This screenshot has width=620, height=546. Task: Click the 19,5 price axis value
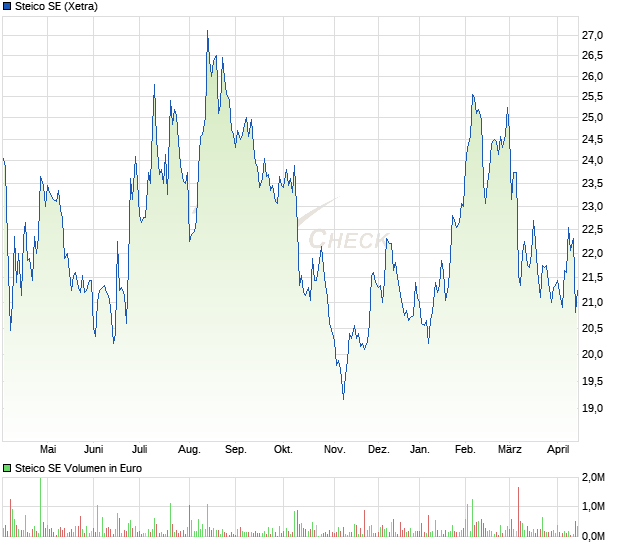592,382
